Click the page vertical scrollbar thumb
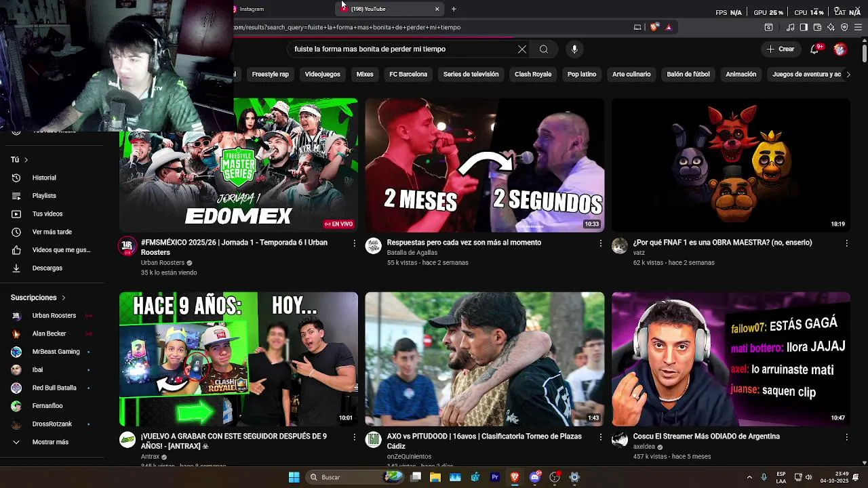 pyautogui.click(x=864, y=53)
